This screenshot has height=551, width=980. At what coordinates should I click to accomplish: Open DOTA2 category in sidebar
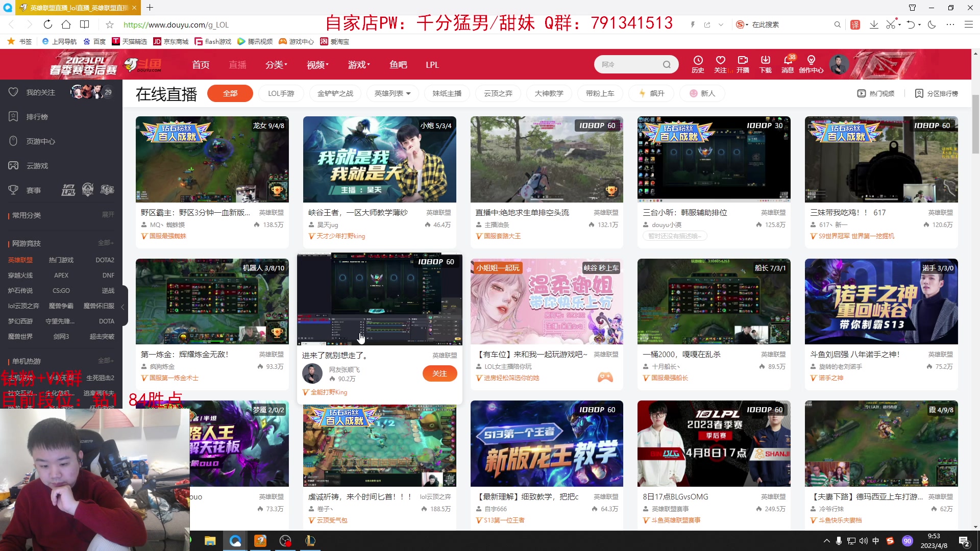(105, 260)
